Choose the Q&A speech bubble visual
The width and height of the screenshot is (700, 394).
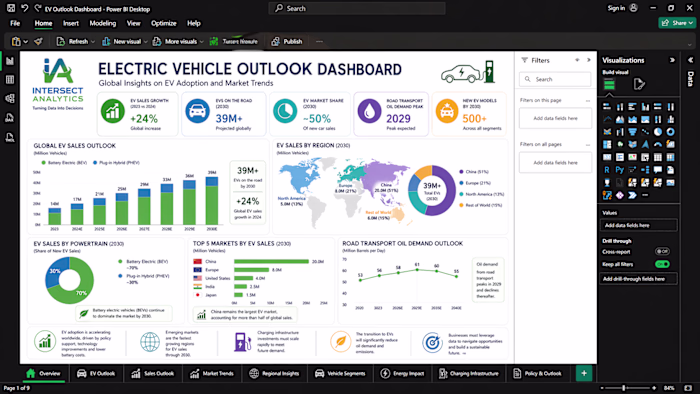coord(658,170)
